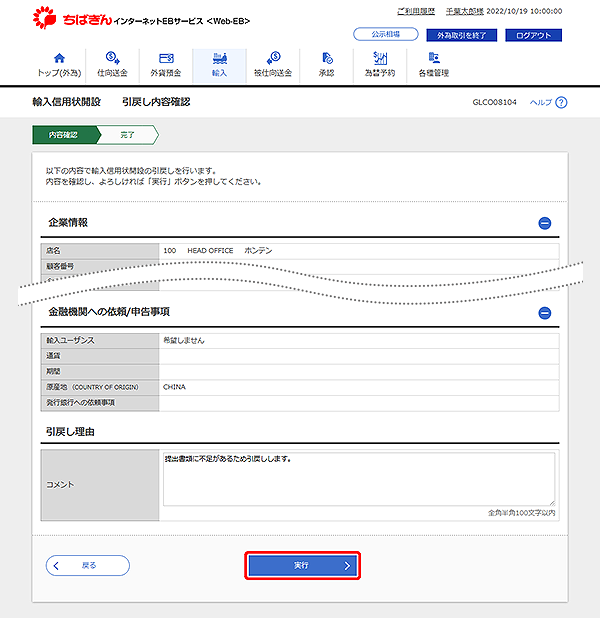The image size is (600, 618).
Task: Open the 仕向送金 menu icon
Action: pyautogui.click(x=112, y=58)
